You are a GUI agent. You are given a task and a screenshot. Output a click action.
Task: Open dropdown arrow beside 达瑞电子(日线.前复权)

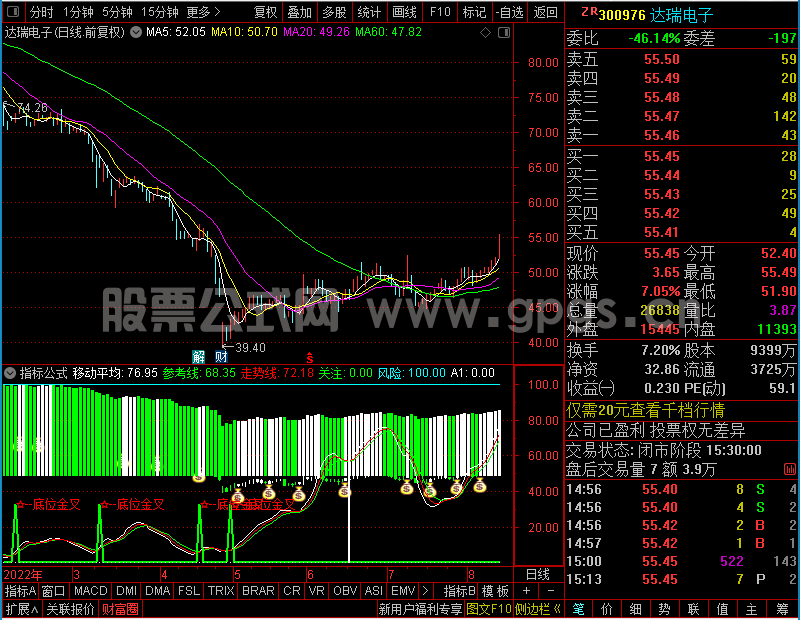pyautogui.click(x=136, y=32)
